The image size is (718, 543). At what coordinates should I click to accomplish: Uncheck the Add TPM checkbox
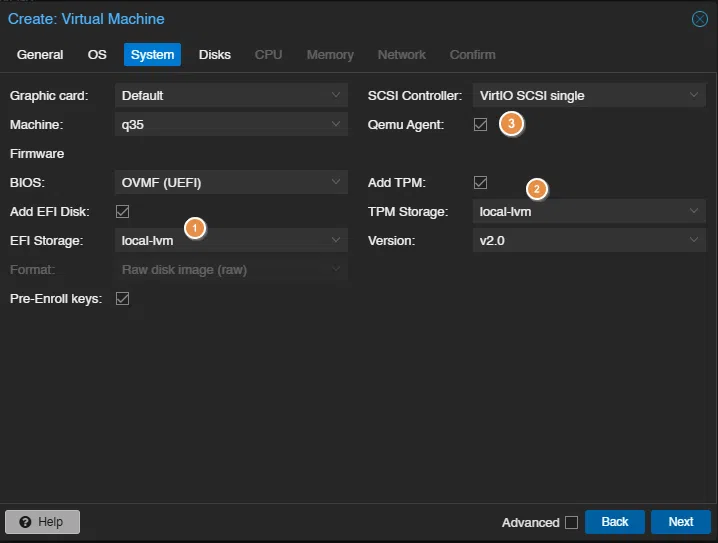point(481,183)
